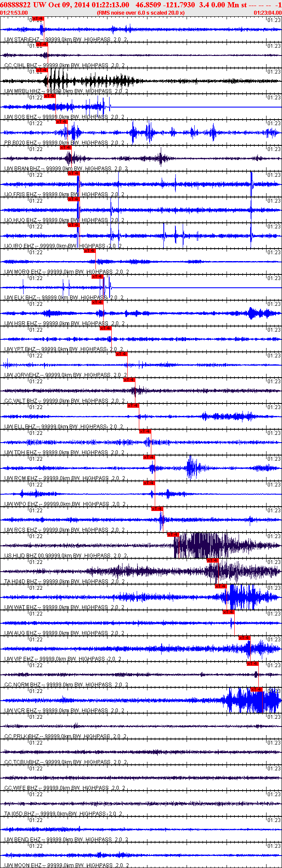Click the red pick flag on the UW SOS trace
The width and height of the screenshot is (282, 868).
pos(50,96)
